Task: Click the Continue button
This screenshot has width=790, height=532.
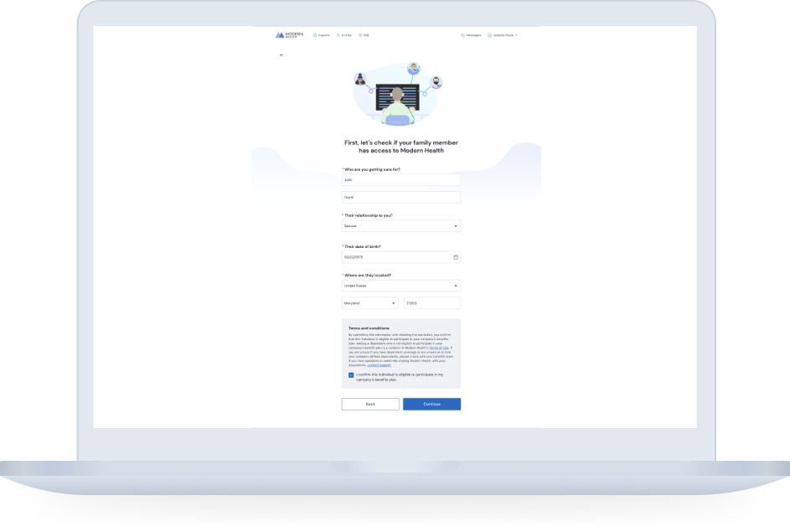Action: pos(431,404)
